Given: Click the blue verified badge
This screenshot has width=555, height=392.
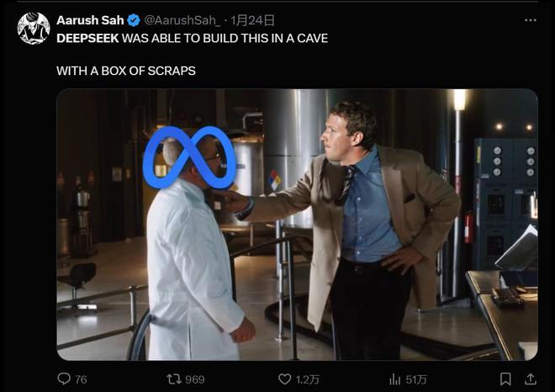Looking at the screenshot, I should [x=133, y=20].
